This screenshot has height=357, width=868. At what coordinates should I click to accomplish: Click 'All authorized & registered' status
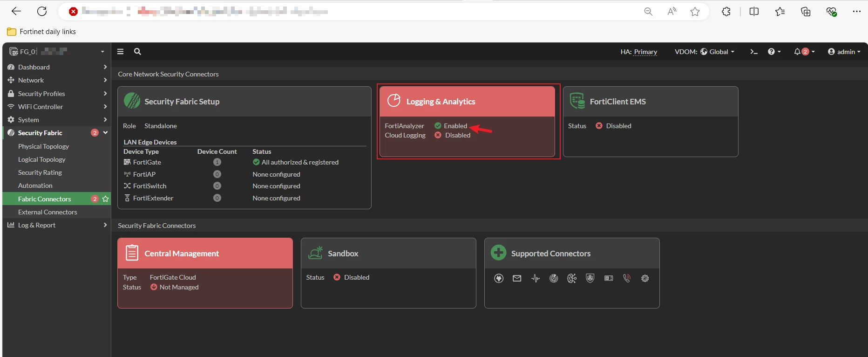tap(296, 162)
